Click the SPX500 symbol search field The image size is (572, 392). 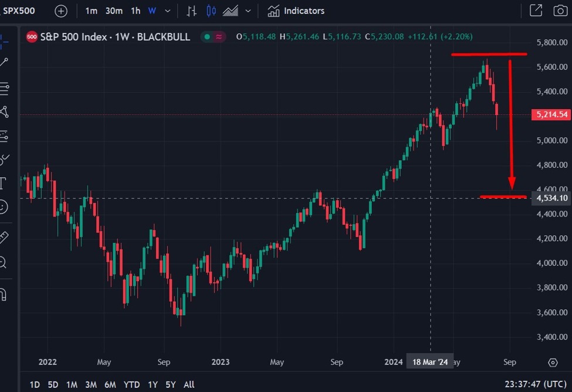18,11
